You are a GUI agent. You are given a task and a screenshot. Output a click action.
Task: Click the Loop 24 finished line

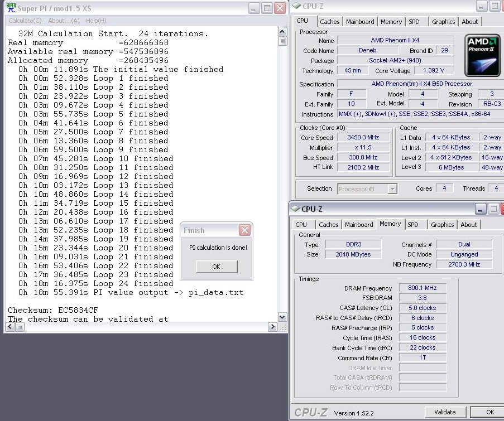(x=96, y=284)
